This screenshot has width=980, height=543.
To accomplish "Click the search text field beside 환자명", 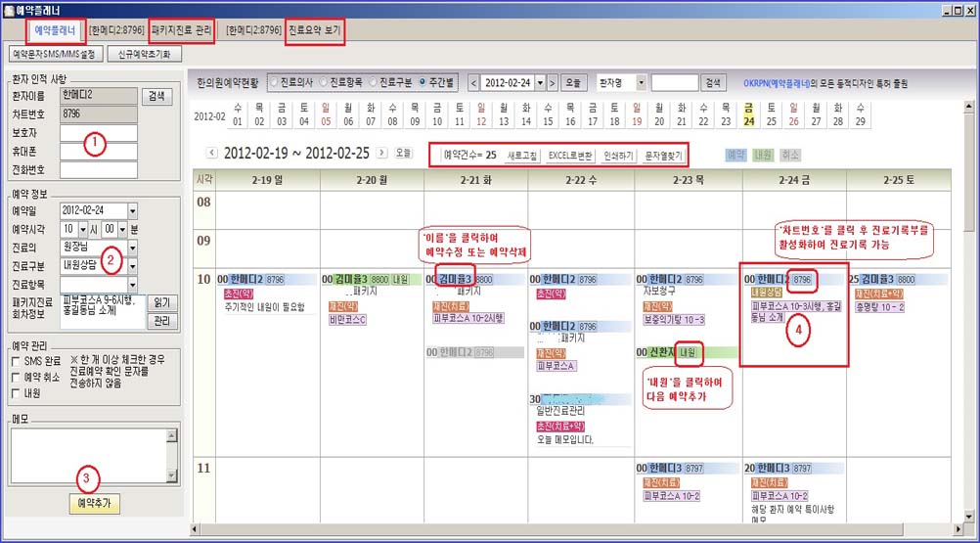I will coord(675,82).
